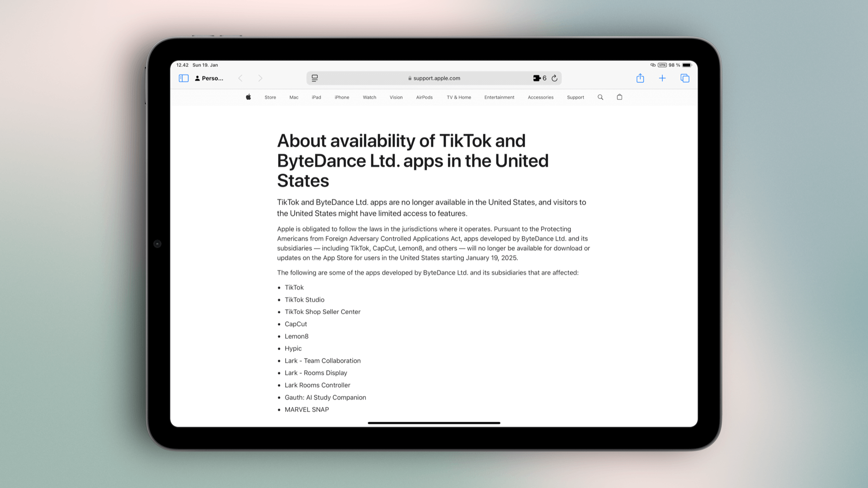
Task: Tap the battery icon in status bar
Action: [x=687, y=65]
